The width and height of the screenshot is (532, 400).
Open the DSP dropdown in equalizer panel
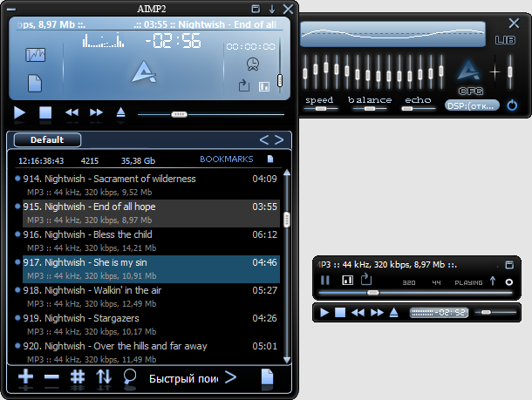click(x=472, y=105)
